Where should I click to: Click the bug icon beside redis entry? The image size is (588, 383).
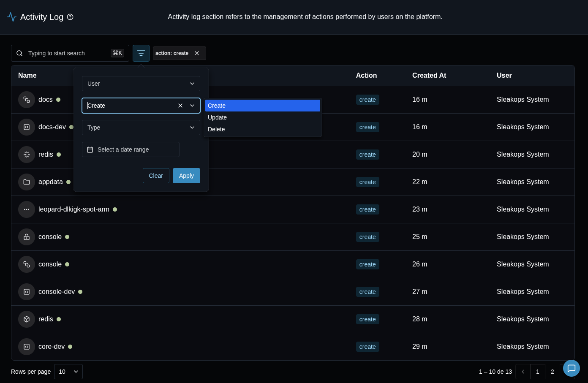27,155
